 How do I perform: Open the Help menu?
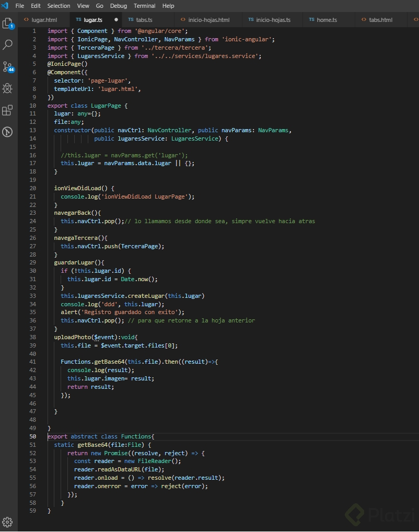click(x=168, y=6)
